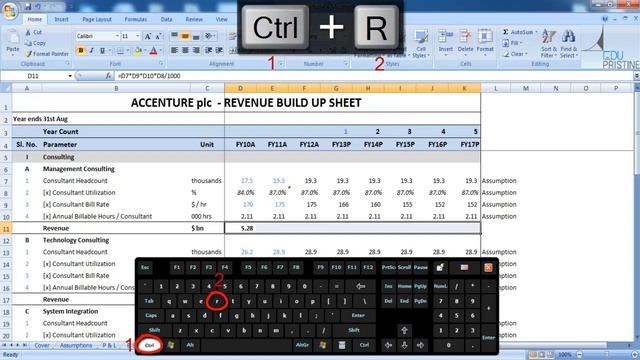Open the Formulas tab
This screenshot has height=360, width=640.
point(136,19)
